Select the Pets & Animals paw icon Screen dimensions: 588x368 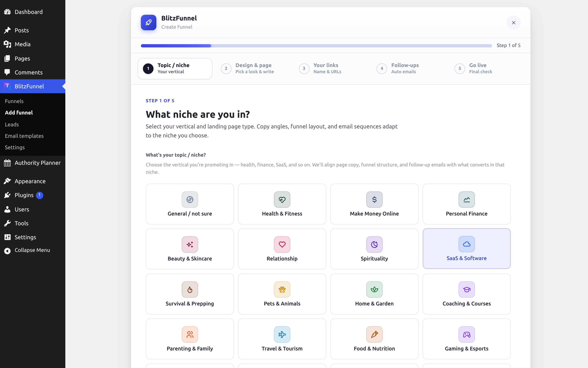(x=282, y=289)
